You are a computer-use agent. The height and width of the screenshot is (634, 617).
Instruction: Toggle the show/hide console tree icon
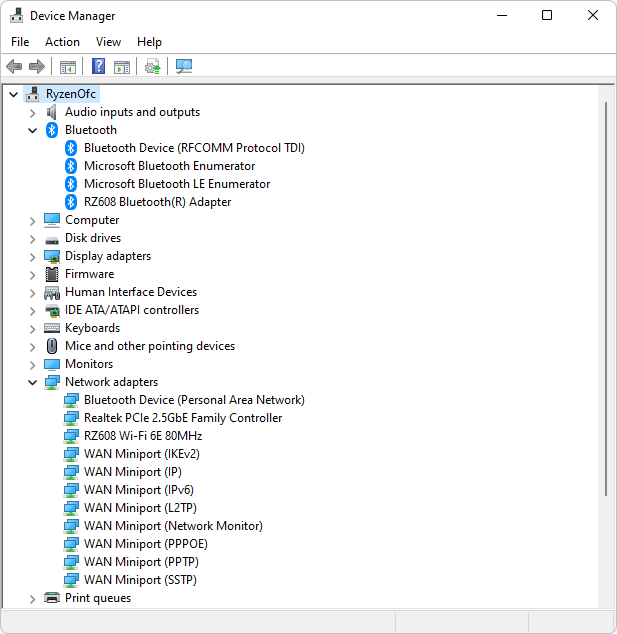pos(68,67)
